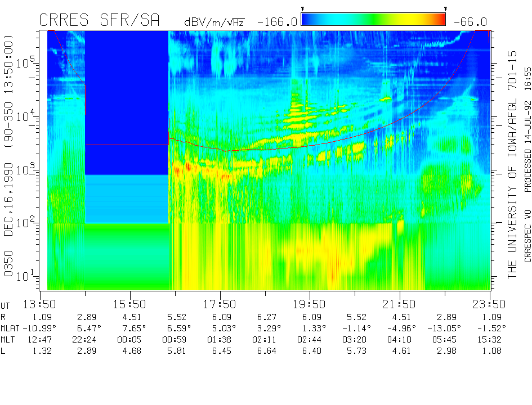Click the R value 1.09 under 13:50

(42, 317)
